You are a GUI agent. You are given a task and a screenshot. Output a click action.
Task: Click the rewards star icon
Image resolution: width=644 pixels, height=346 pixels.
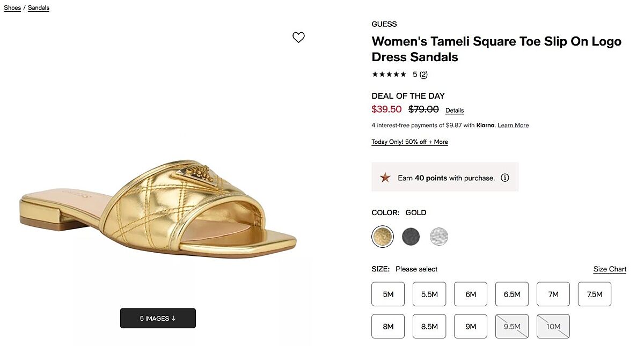[385, 178]
